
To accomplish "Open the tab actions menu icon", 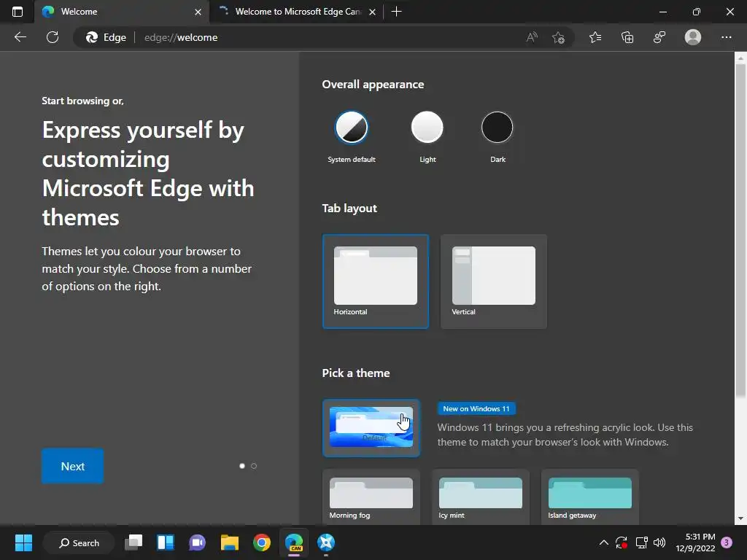I will click(18, 12).
